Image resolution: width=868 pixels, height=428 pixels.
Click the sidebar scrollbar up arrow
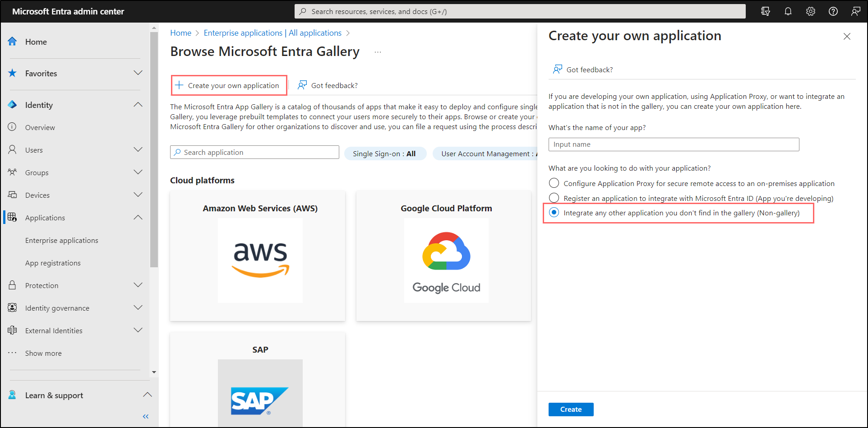pos(154,28)
